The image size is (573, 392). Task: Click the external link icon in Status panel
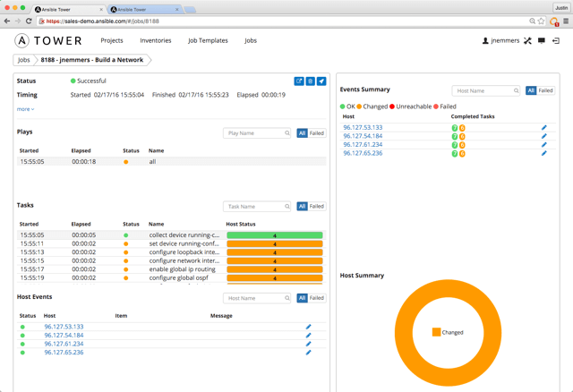(299, 81)
